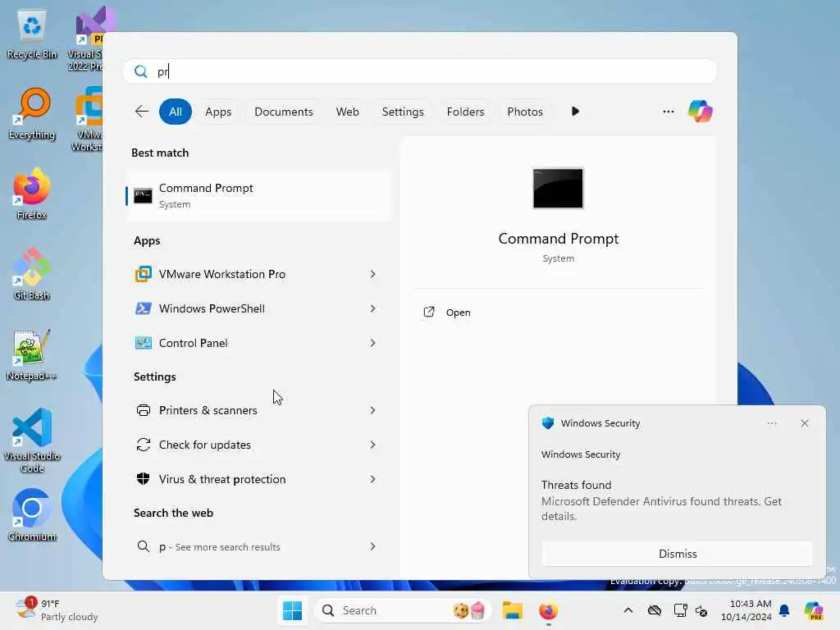840x630 pixels.
Task: Expand Virus & threat protection chevron
Action: (372, 479)
